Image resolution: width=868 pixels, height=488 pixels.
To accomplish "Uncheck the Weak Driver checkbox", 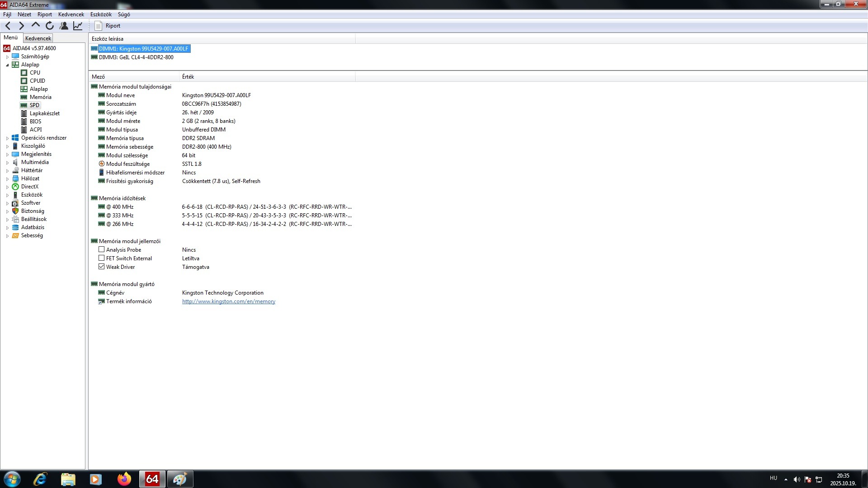I will click(x=102, y=267).
